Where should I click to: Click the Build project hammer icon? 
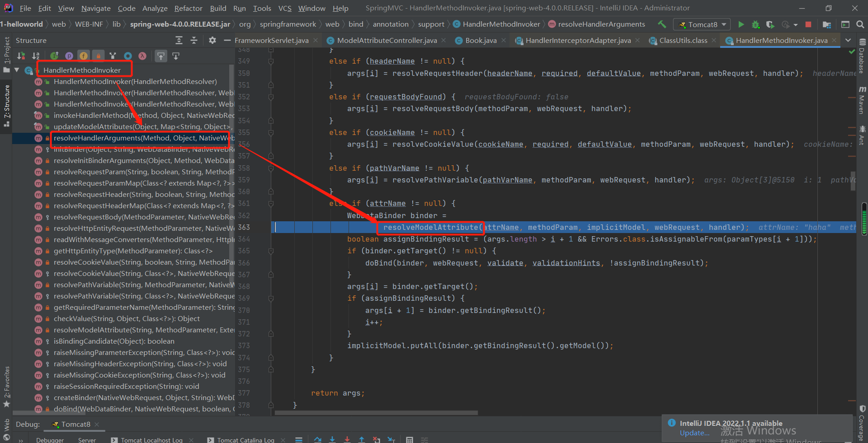(662, 24)
